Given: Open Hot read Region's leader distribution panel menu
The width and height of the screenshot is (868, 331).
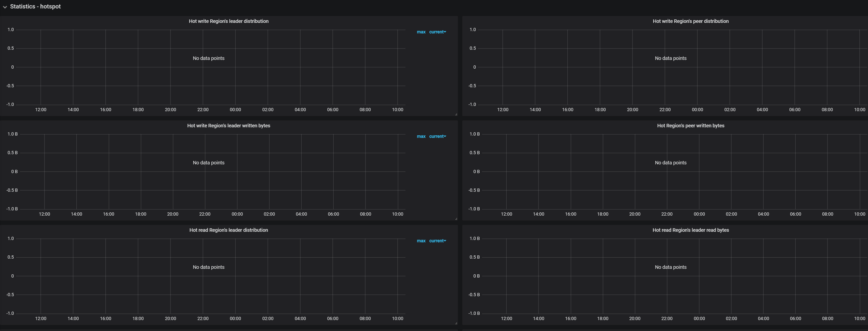Looking at the screenshot, I should click(x=228, y=230).
